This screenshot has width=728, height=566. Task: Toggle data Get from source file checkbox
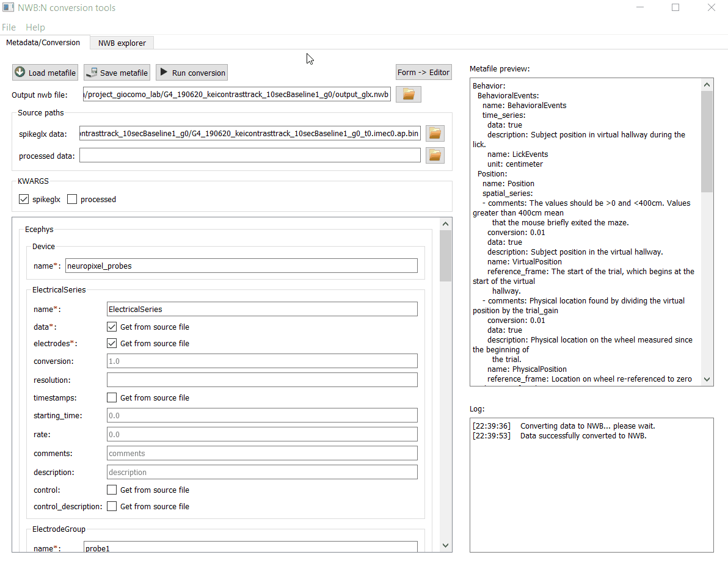112,327
